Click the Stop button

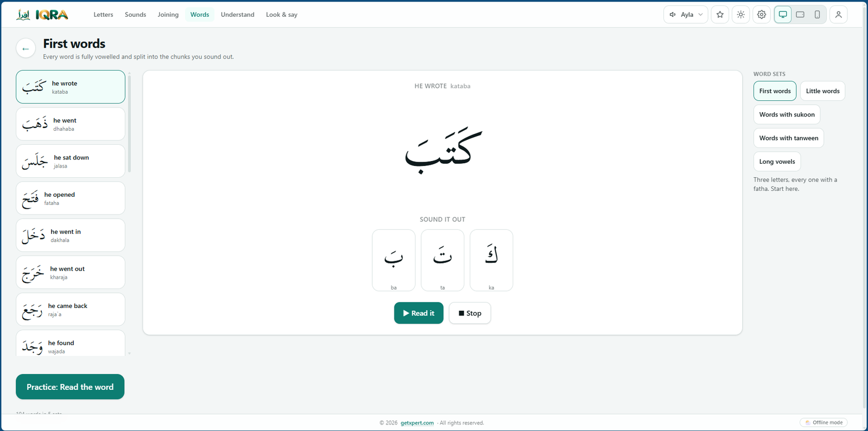click(470, 313)
